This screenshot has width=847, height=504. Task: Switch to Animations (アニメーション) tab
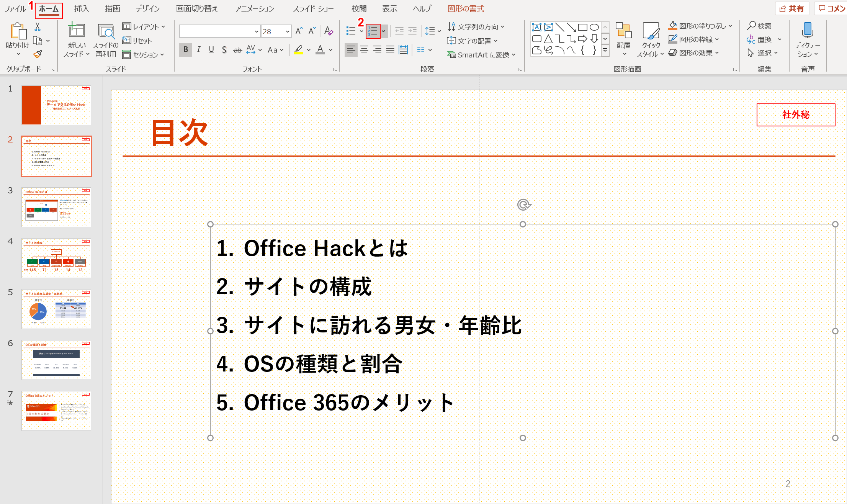pyautogui.click(x=255, y=8)
